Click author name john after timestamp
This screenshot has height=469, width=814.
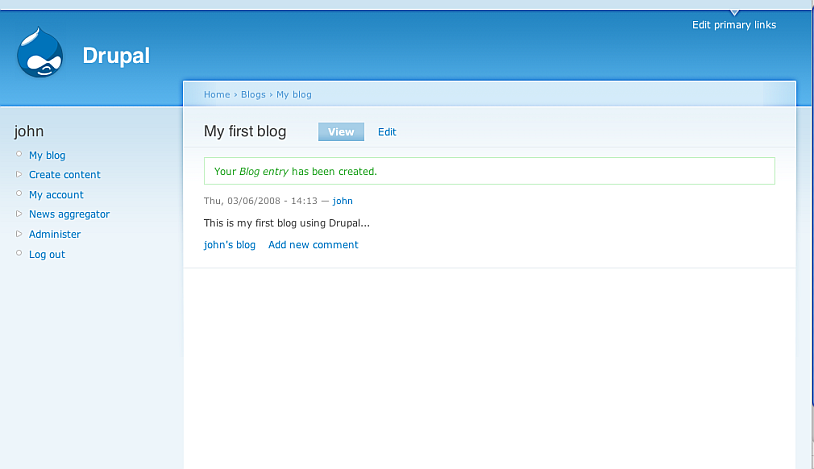tap(342, 201)
